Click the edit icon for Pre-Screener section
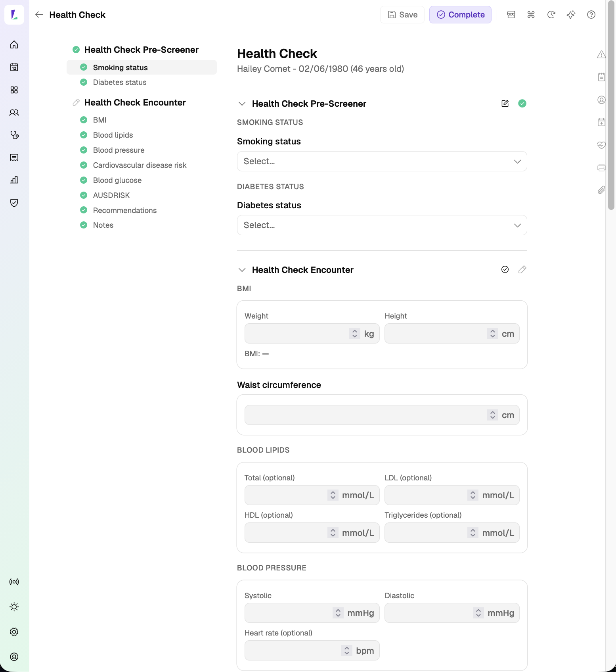 [x=505, y=104]
